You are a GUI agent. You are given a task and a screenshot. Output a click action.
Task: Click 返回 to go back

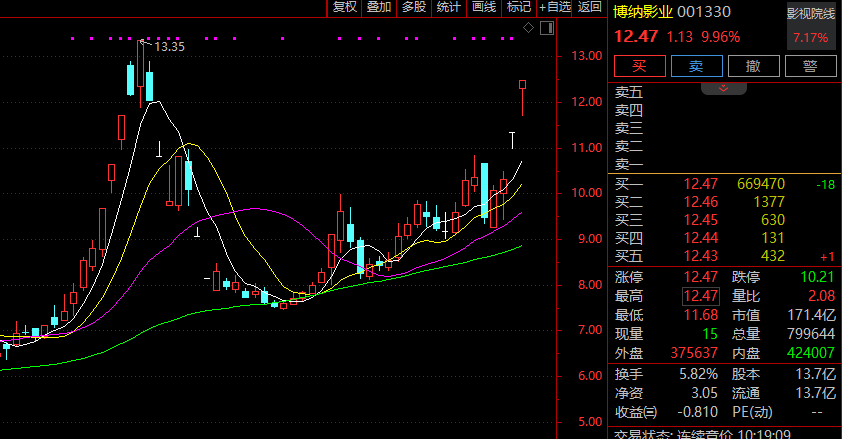pos(590,7)
